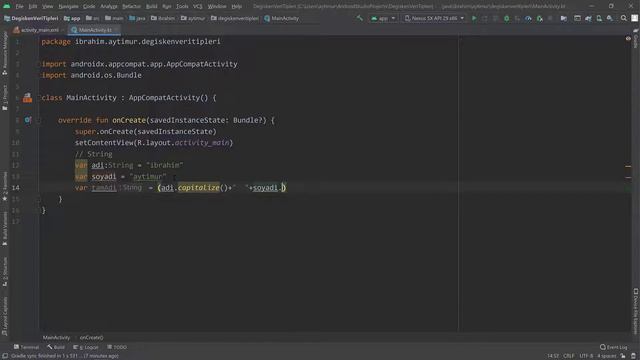Image resolution: width=640 pixels, height=360 pixels.
Task: Open Layout Captures panel from left sidebar
Action: [5, 316]
